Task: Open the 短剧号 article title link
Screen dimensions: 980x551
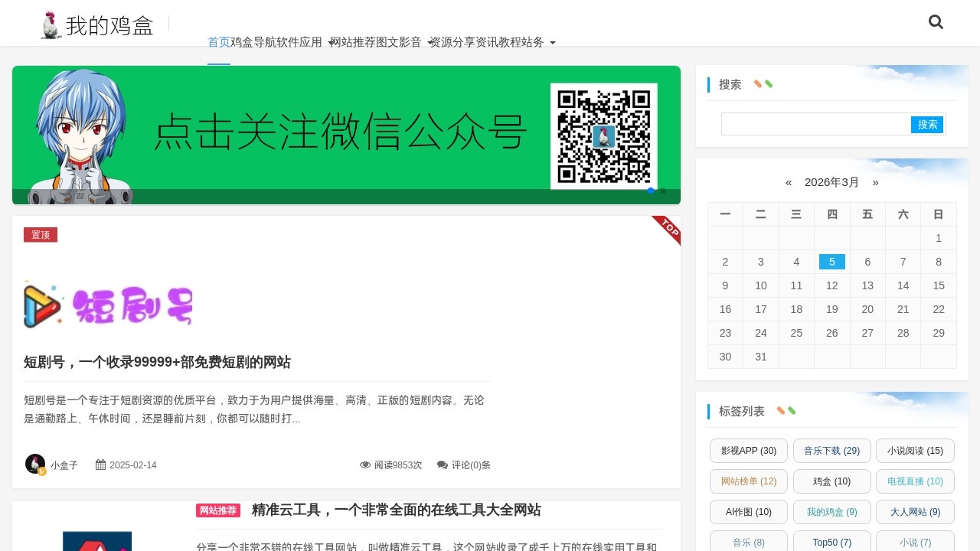Action: point(157,362)
